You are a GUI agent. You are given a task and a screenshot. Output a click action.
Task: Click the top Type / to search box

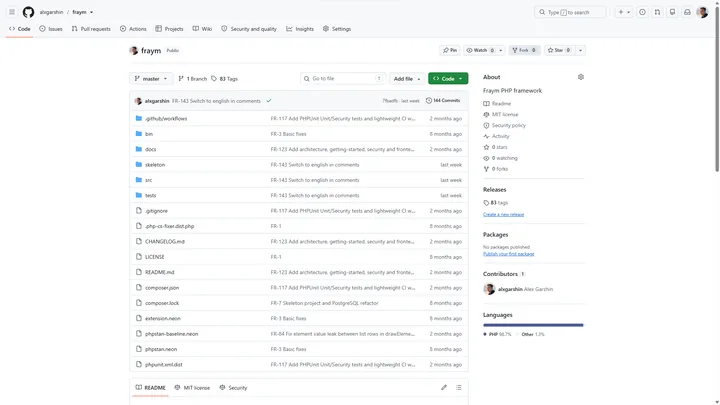570,12
